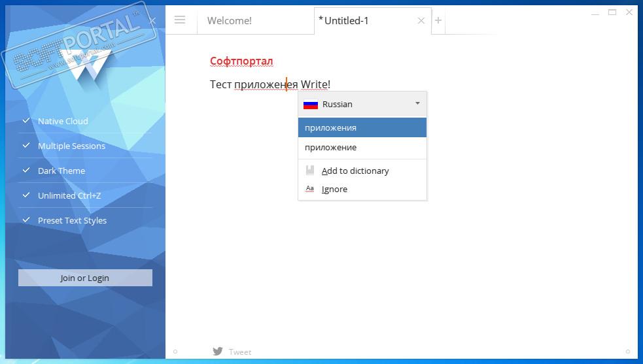
Task: Click the bottom-right circle indicator
Action: pos(627,352)
